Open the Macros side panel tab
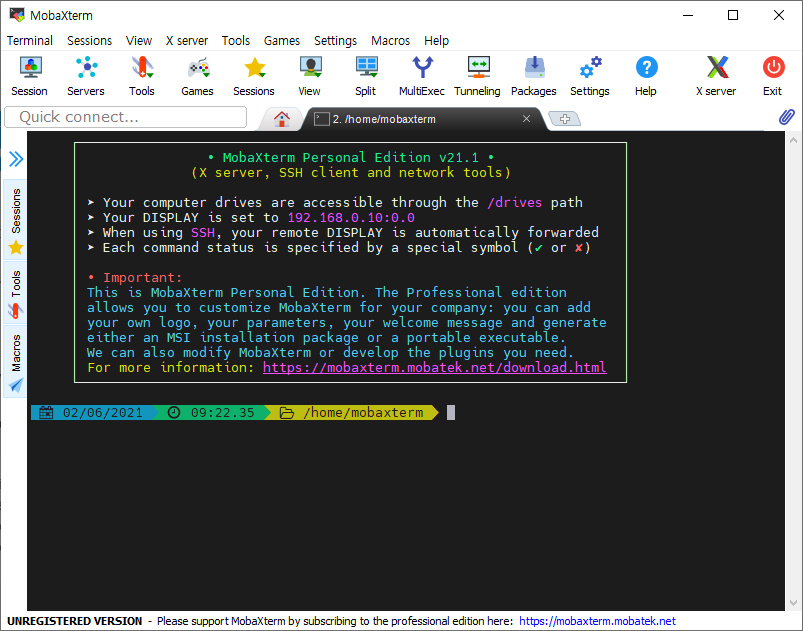The height and width of the screenshot is (631, 803). tap(16, 362)
